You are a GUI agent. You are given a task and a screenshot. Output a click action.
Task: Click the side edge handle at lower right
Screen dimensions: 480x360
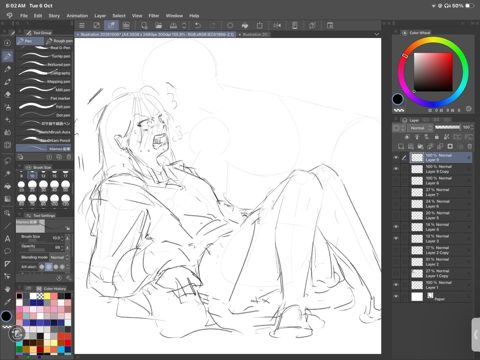[x=476, y=334]
